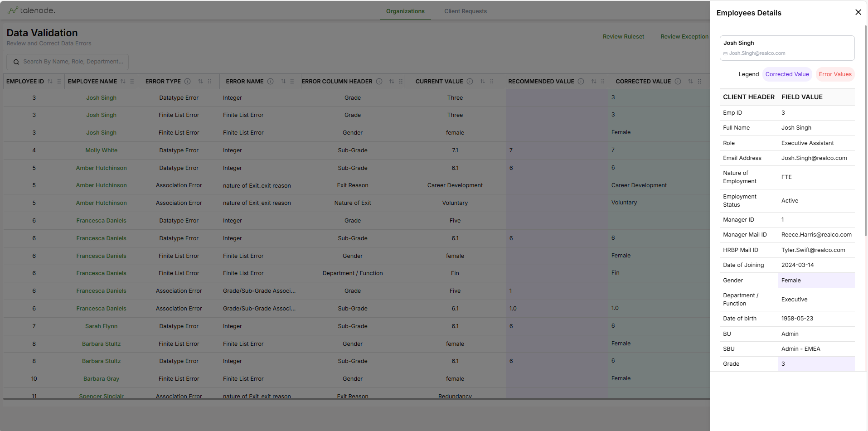Click current value 7.1 for Molly White

[455, 150]
